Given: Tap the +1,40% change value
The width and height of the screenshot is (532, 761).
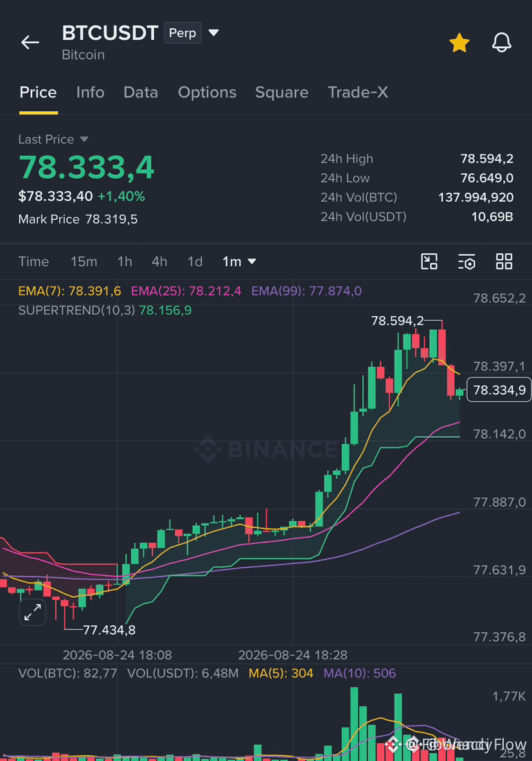Looking at the screenshot, I should pos(121,197).
